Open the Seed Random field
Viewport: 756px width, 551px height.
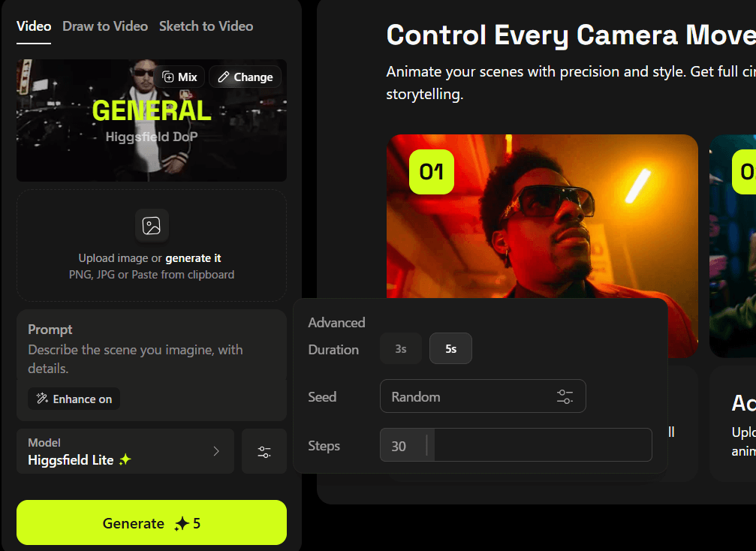(465, 396)
